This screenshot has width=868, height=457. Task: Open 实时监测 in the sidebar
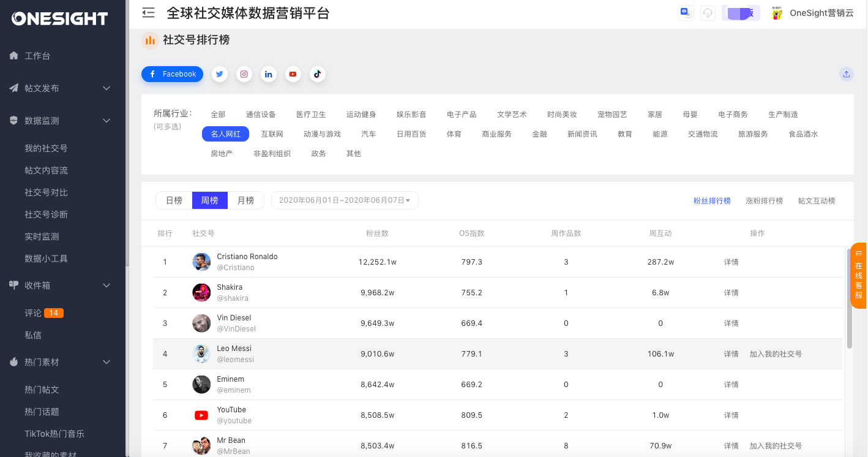click(x=42, y=236)
